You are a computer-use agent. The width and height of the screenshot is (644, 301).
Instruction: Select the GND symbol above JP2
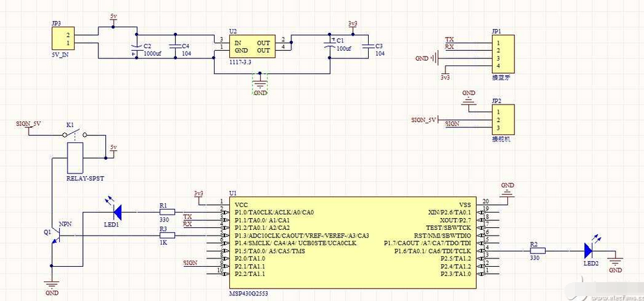468,102
